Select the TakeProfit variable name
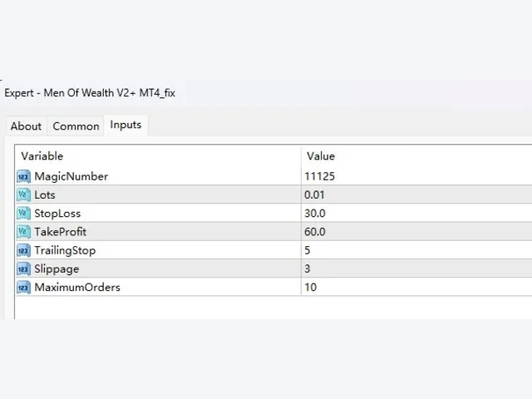 61,232
